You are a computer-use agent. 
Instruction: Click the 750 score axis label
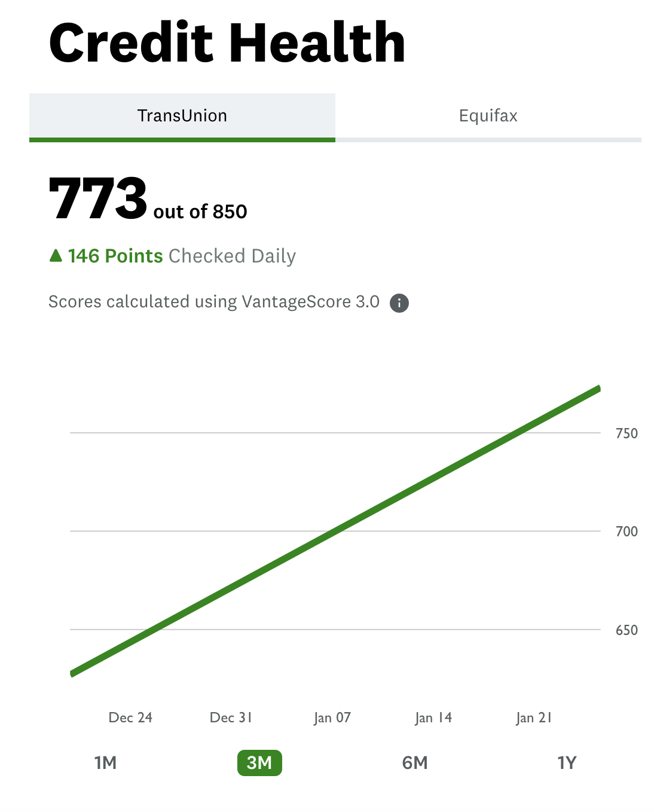[627, 434]
